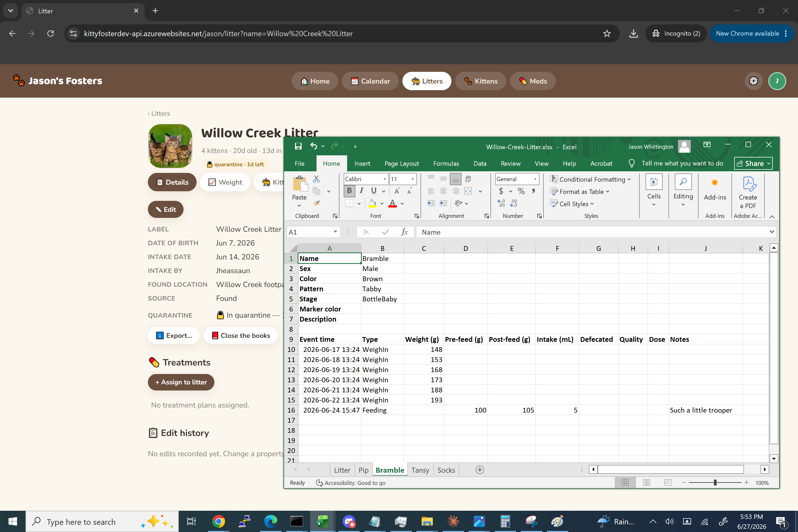Increase decimal places in Number group
The image size is (798, 532).
point(501,203)
